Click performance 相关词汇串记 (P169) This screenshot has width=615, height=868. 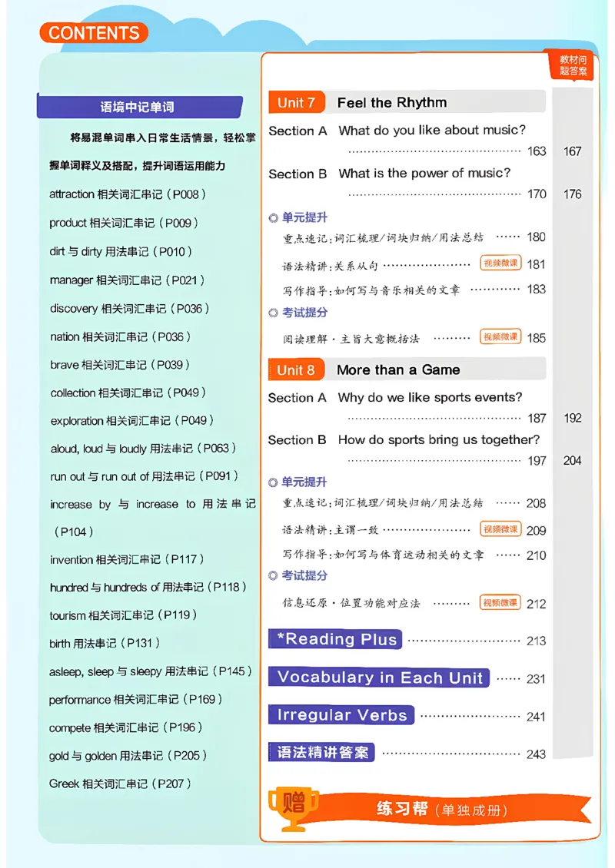click(136, 700)
